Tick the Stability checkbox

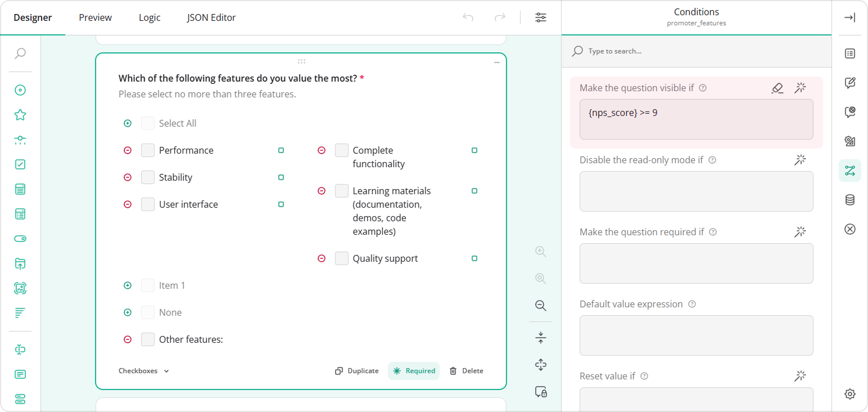click(x=148, y=177)
